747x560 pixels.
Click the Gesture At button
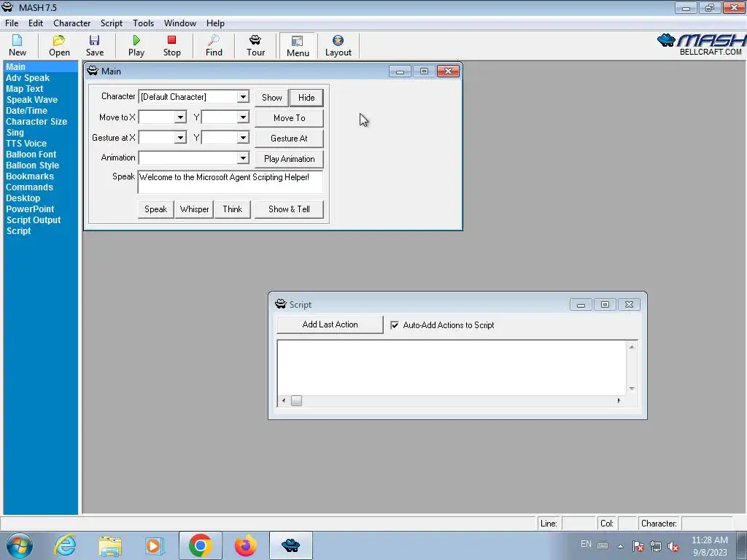coord(289,139)
